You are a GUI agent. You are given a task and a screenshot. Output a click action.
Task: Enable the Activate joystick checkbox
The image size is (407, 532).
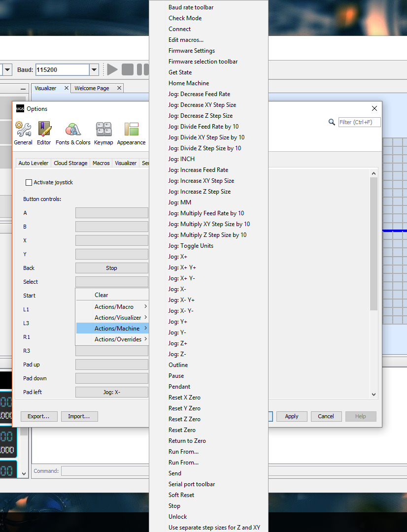click(x=28, y=182)
